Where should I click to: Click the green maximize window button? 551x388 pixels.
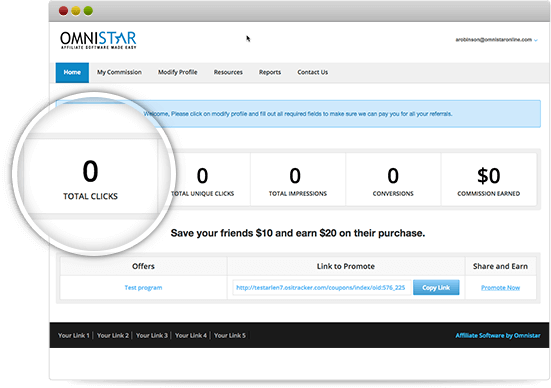pos(88,11)
